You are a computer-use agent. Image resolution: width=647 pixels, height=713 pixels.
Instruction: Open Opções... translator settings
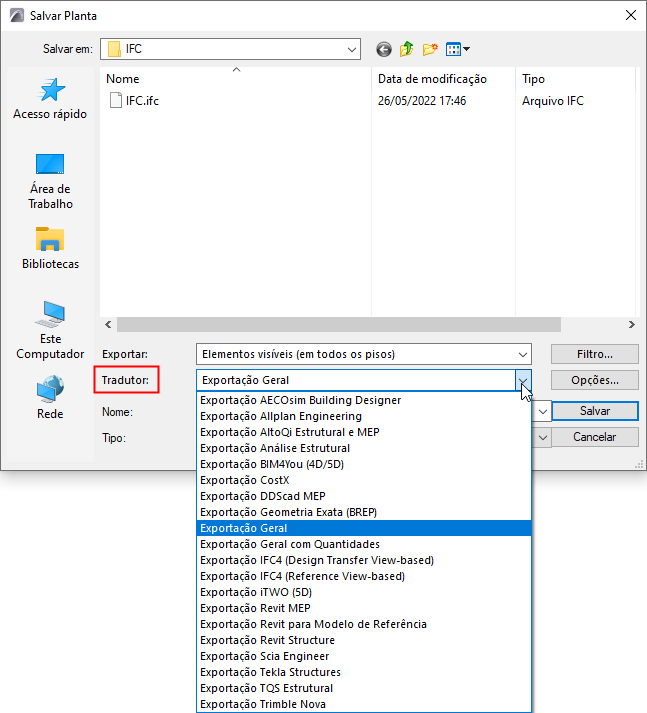tap(595, 380)
